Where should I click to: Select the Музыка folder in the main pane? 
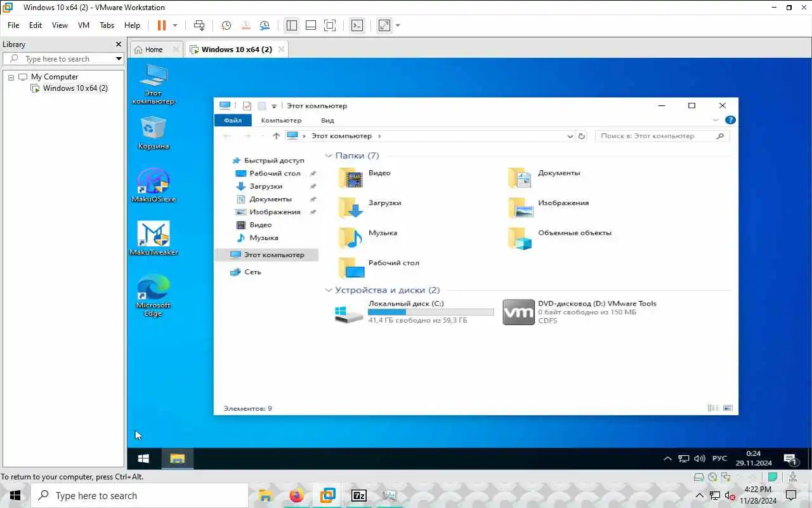click(368, 237)
